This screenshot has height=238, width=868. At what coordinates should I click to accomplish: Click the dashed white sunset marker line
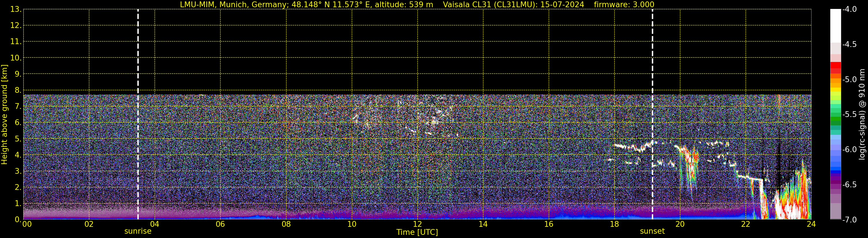coord(652,114)
